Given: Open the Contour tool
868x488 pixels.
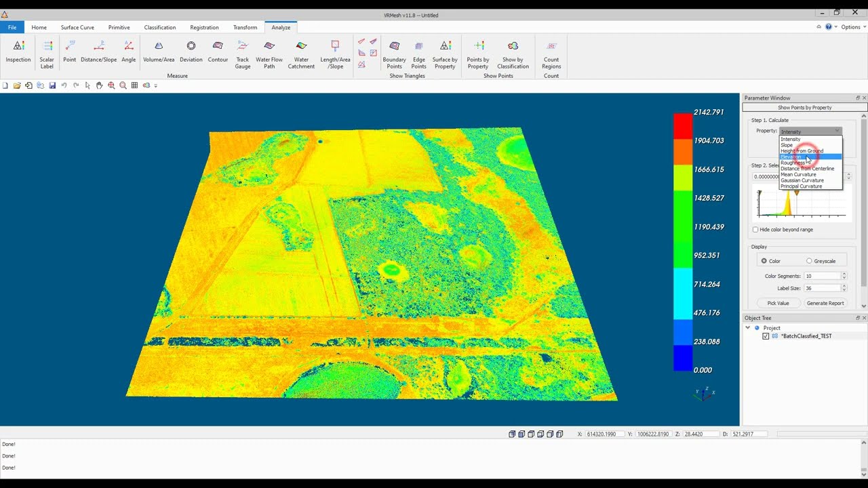Looking at the screenshot, I should click(218, 53).
